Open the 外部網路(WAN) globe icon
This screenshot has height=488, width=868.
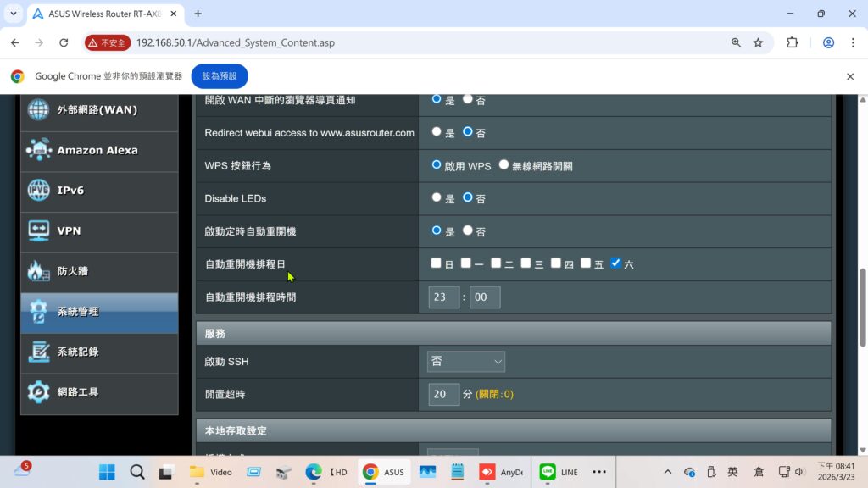coord(39,110)
